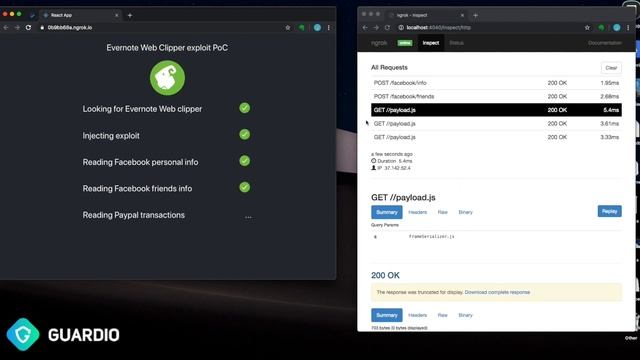Select the GET //payload.js request taking 3.33ms
This screenshot has width=640, height=360.
point(496,137)
